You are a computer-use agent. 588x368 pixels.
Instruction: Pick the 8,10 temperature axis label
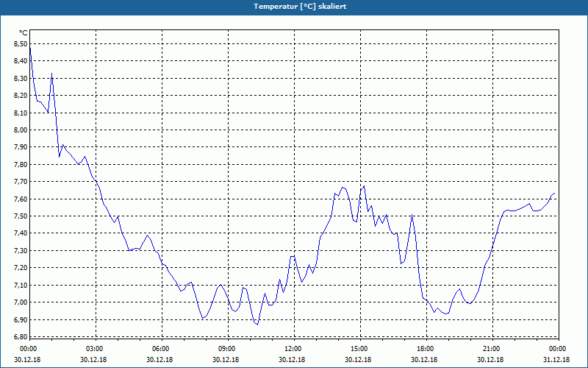[x=21, y=113]
